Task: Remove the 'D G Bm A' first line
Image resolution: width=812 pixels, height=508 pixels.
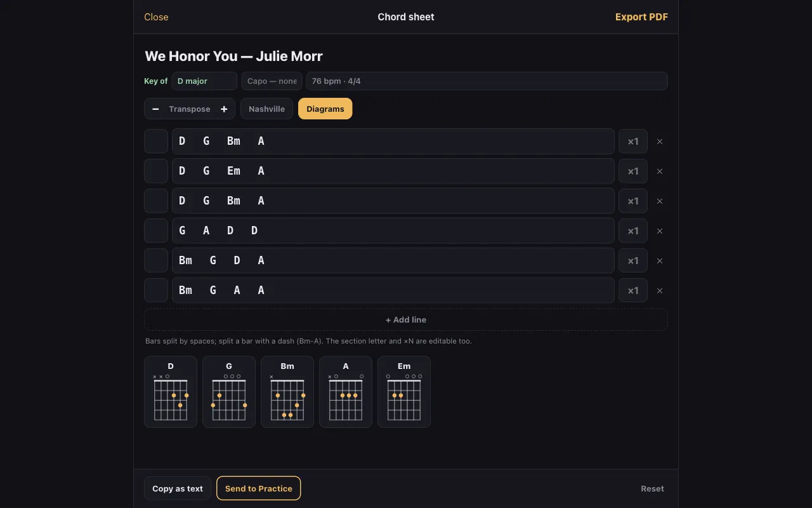Action: (x=660, y=142)
